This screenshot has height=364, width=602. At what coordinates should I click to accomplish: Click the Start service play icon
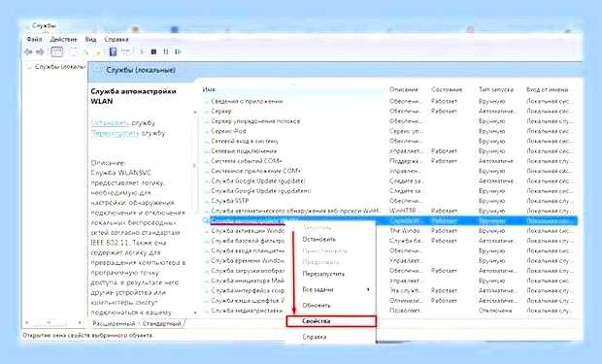pos(142,51)
